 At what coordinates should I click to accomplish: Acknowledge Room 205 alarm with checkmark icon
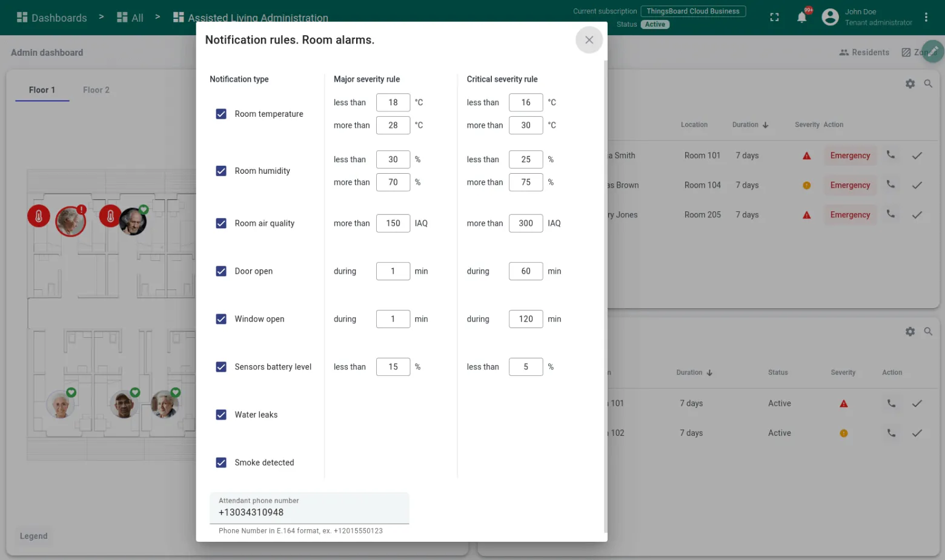[917, 215]
